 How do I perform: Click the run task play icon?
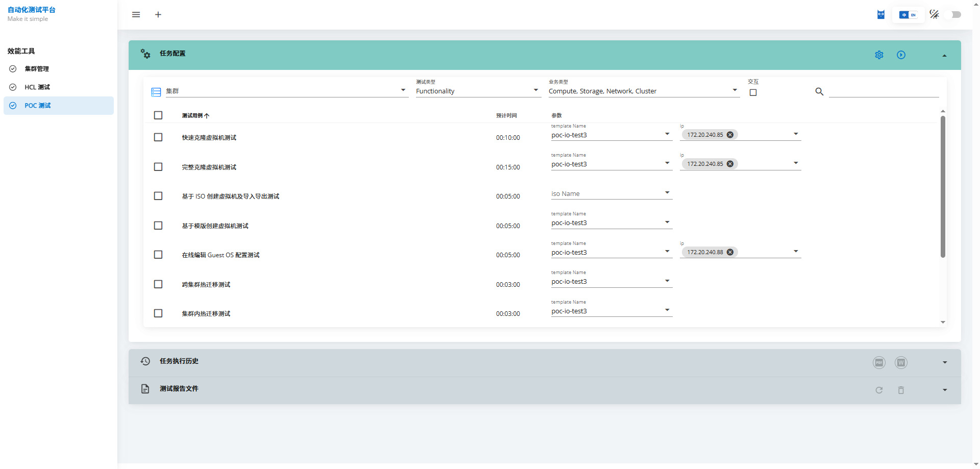pos(901,55)
